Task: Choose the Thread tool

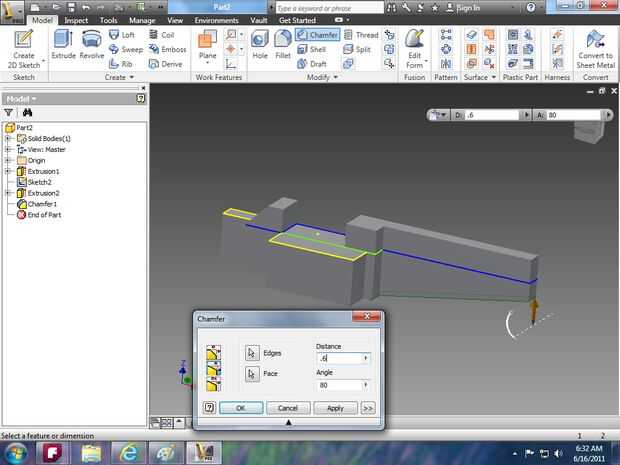Action: (361, 35)
